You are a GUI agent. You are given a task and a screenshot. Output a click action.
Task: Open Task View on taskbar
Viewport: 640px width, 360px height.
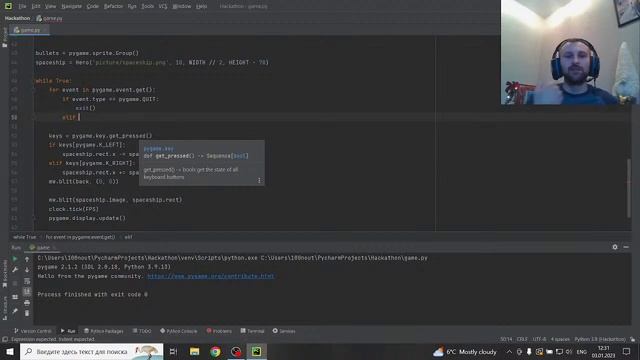coord(173,351)
